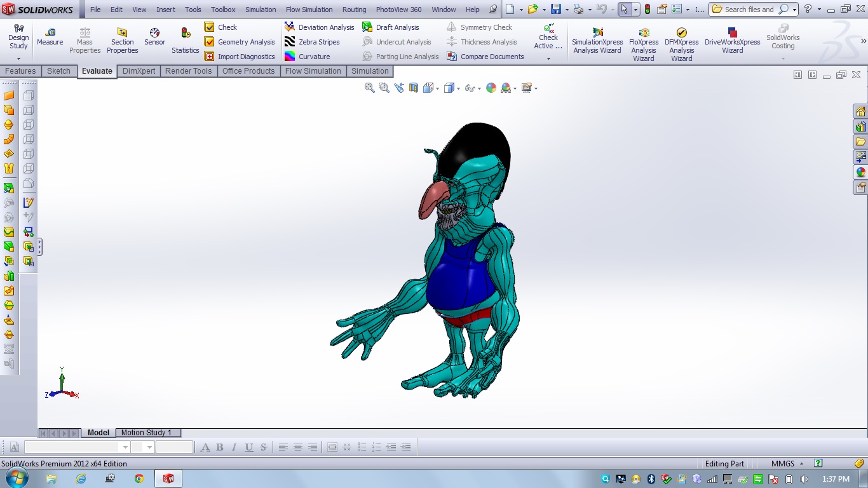Toggle strikethrough text formatting

pos(264,447)
